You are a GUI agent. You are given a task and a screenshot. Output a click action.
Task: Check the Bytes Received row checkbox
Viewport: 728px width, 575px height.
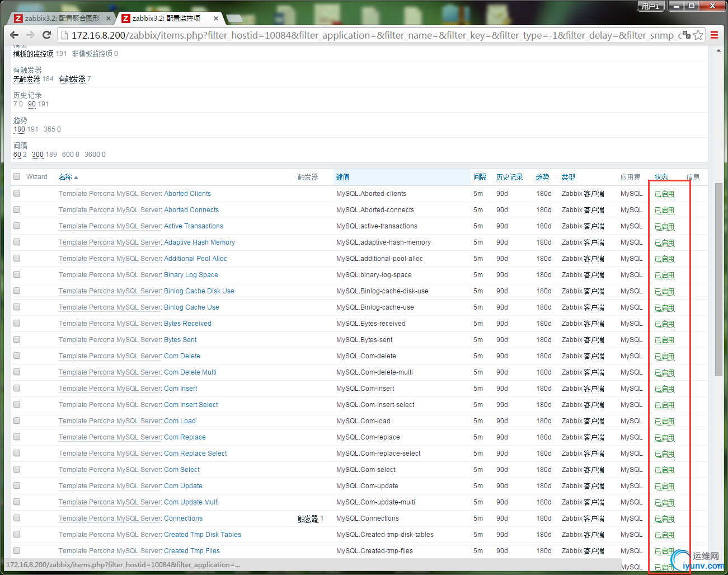click(x=17, y=323)
